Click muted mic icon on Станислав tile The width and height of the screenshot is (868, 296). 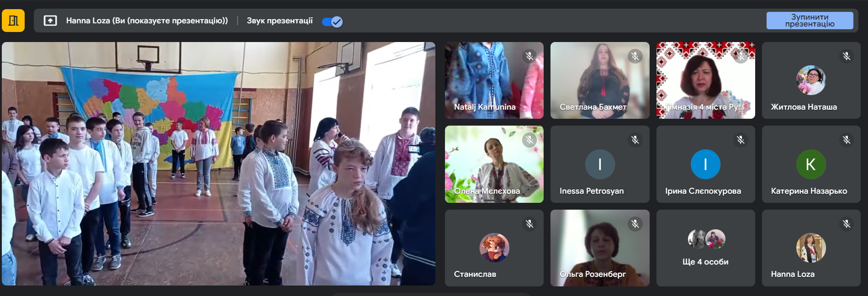point(529,224)
